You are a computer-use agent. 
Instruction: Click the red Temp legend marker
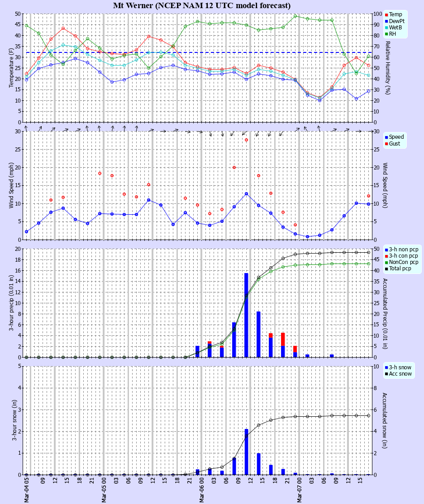pos(386,14)
